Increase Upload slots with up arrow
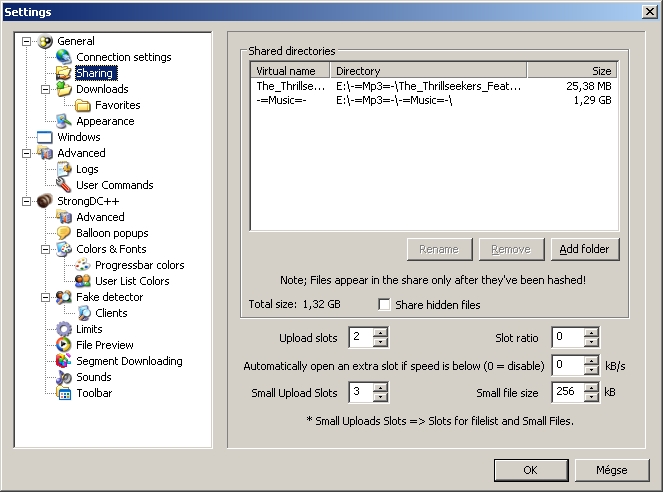663x492 pixels. tap(380, 332)
